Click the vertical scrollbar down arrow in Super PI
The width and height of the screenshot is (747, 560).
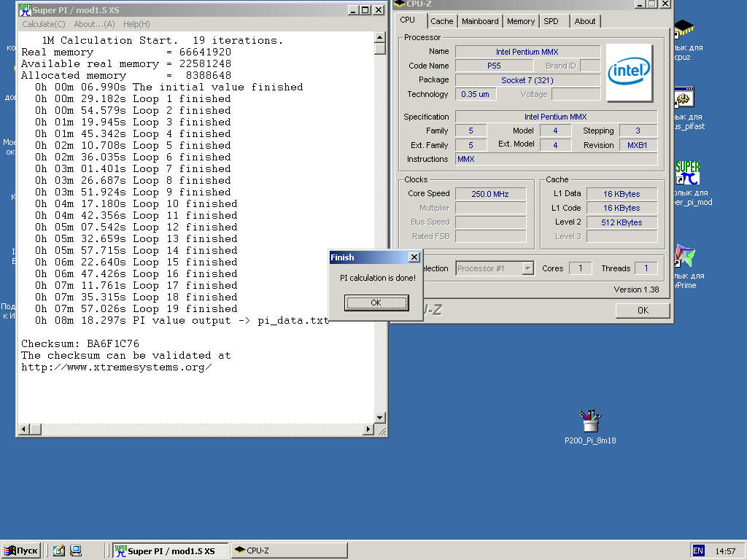(x=379, y=418)
